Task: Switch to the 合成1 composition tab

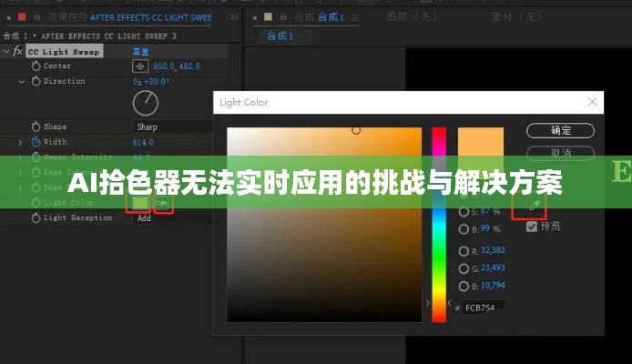Action: [x=280, y=35]
